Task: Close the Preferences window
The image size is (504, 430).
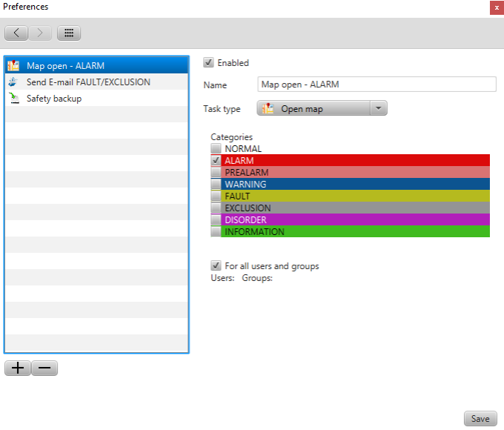Action: tap(495, 7)
